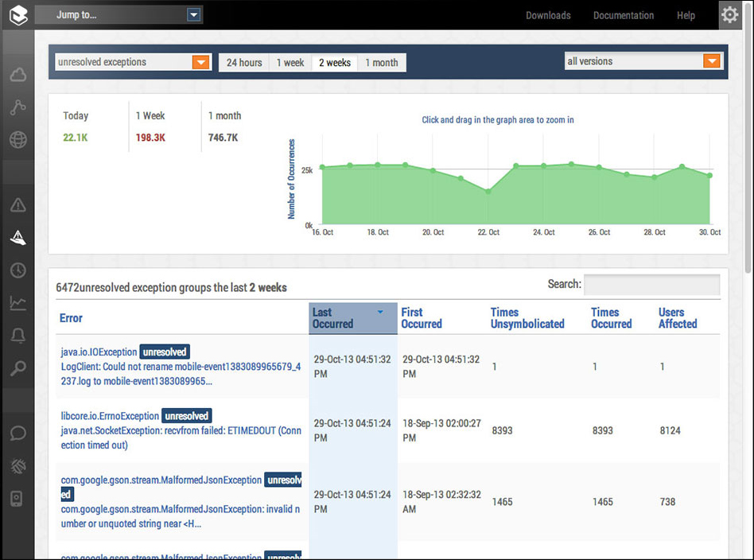The height and width of the screenshot is (560, 754).
Task: Click the 738 Users Affected cell
Action: 667,502
